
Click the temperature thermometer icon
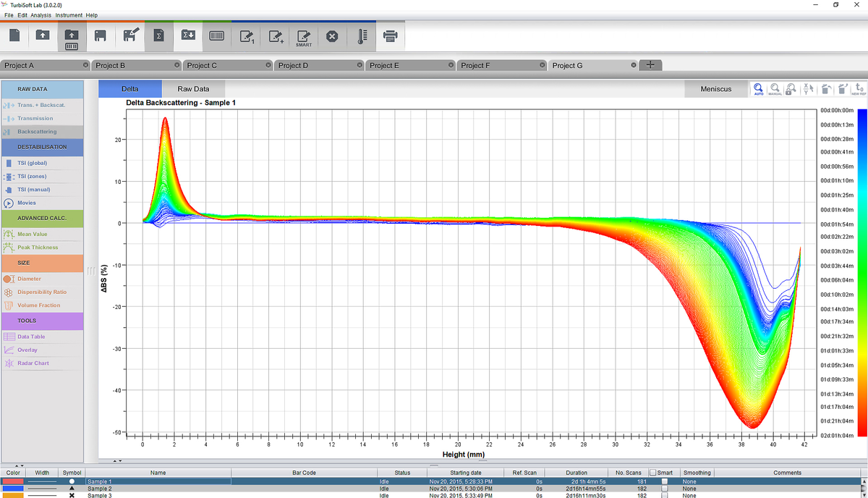point(361,35)
